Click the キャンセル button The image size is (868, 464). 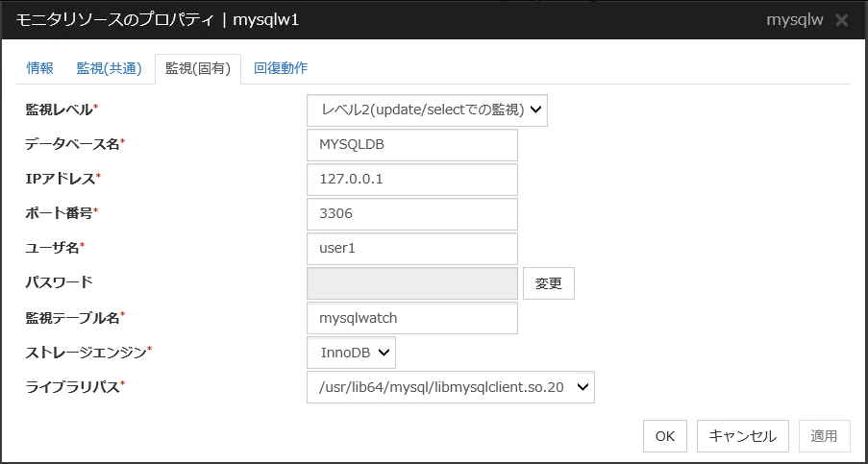pos(742,436)
